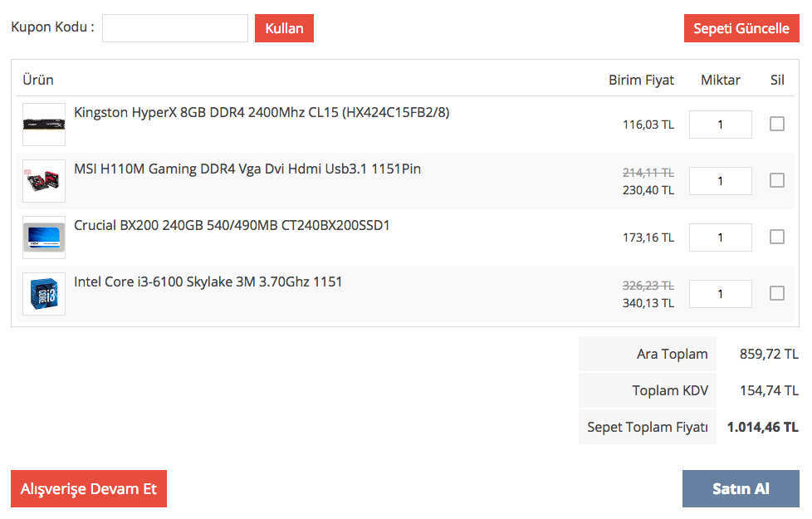Click the Kupon Kodu label

coord(53,27)
